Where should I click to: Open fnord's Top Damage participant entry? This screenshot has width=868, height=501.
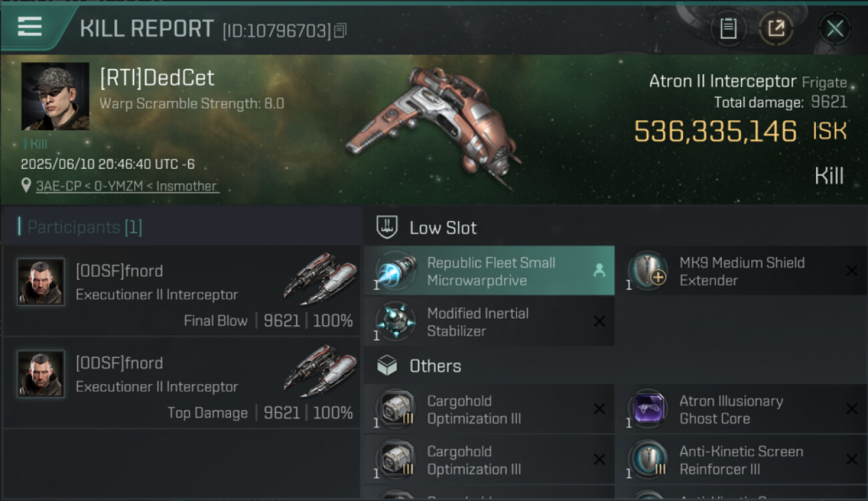click(182, 383)
